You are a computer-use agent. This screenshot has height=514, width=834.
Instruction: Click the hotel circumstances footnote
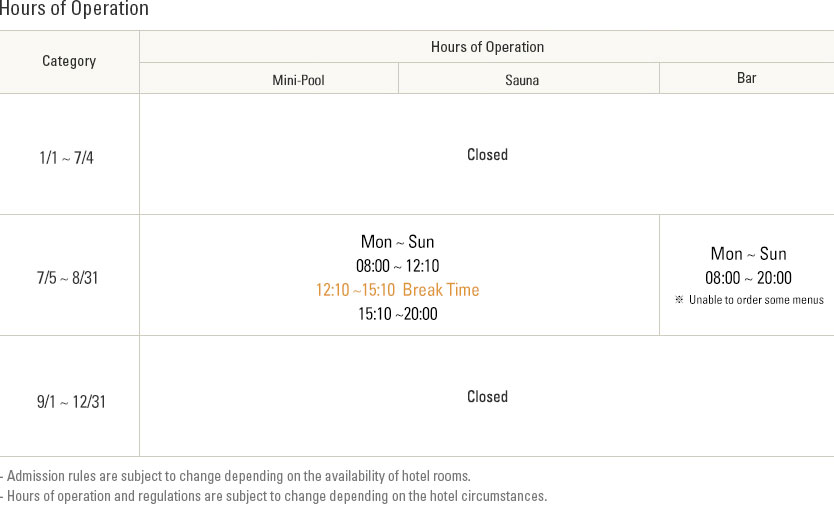[274, 496]
